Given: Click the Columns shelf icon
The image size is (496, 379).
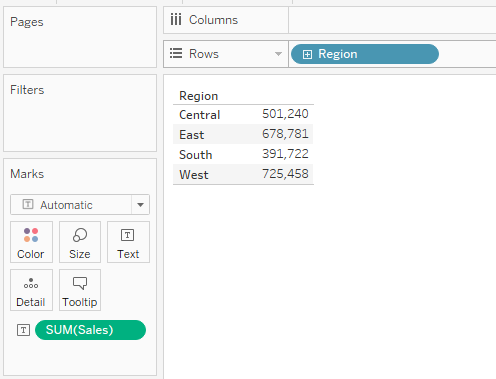Looking at the screenshot, I should tap(176, 20).
